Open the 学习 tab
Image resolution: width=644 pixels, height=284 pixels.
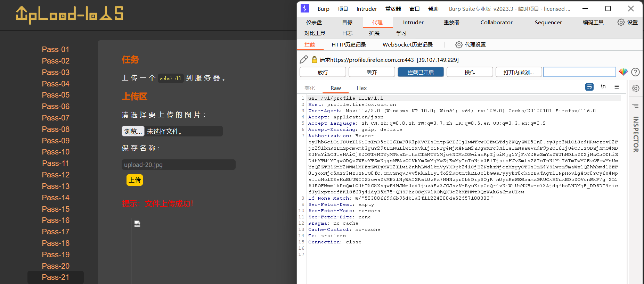point(401,33)
